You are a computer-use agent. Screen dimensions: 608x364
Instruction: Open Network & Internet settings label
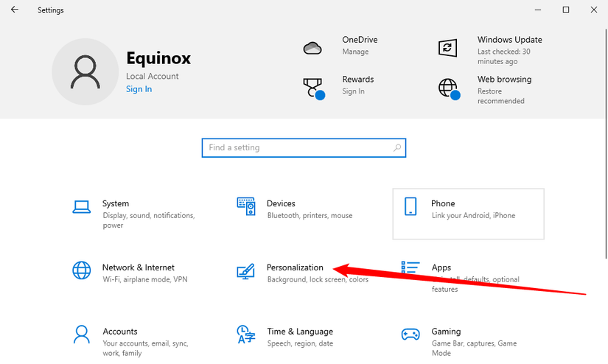pyautogui.click(x=139, y=267)
